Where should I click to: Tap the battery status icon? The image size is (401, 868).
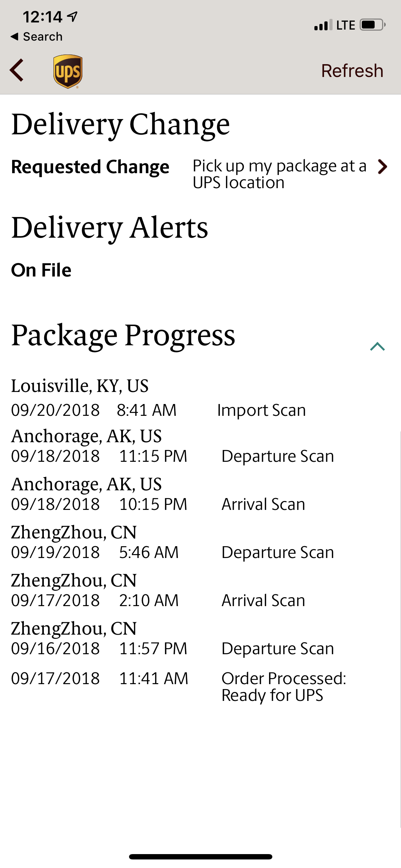[372, 25]
